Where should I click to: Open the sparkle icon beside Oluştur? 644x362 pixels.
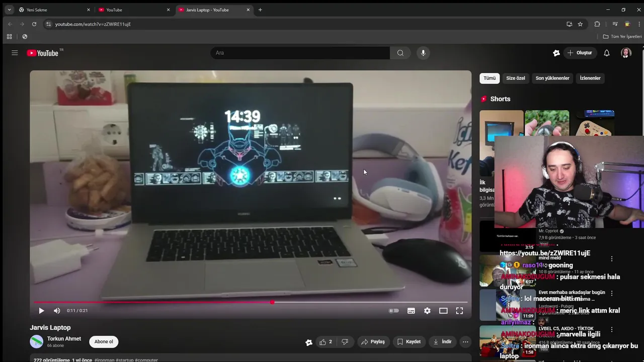(556, 53)
